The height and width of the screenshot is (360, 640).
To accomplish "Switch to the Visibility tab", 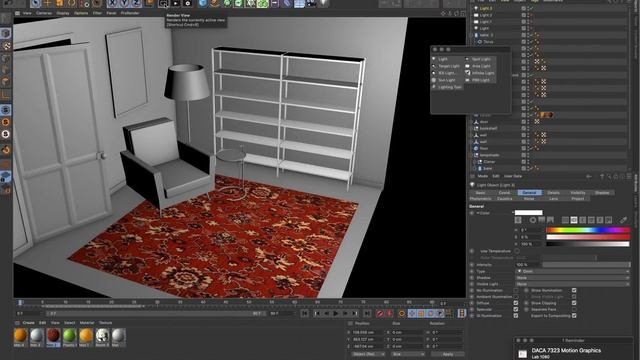I will [x=578, y=193].
